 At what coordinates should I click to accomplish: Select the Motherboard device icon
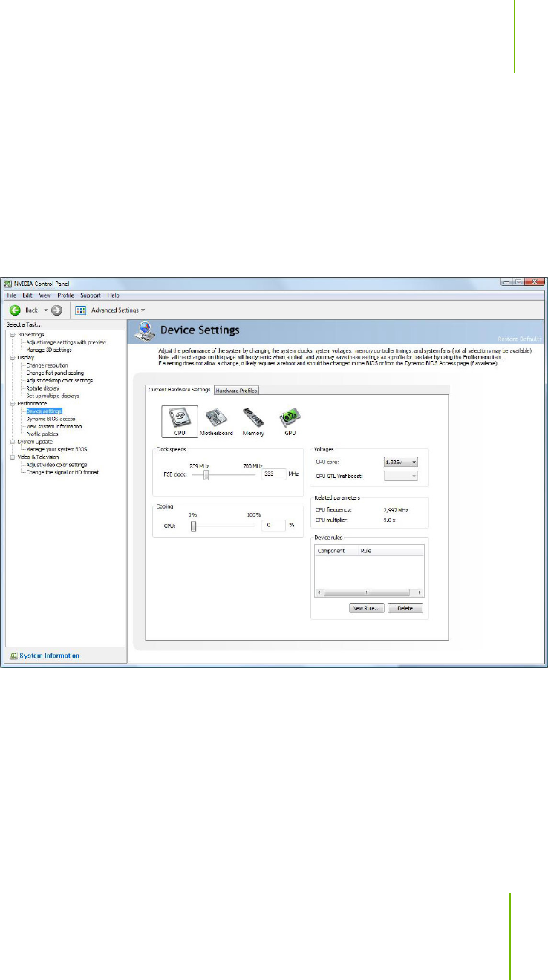click(x=216, y=422)
